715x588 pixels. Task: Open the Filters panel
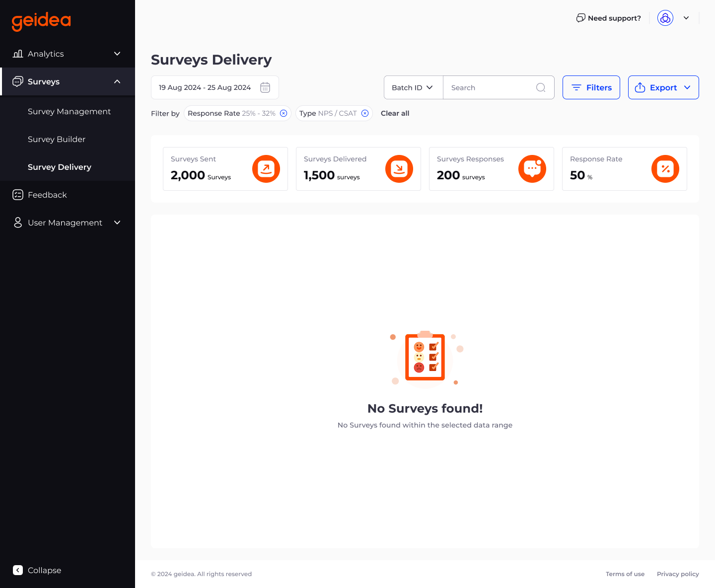click(591, 87)
